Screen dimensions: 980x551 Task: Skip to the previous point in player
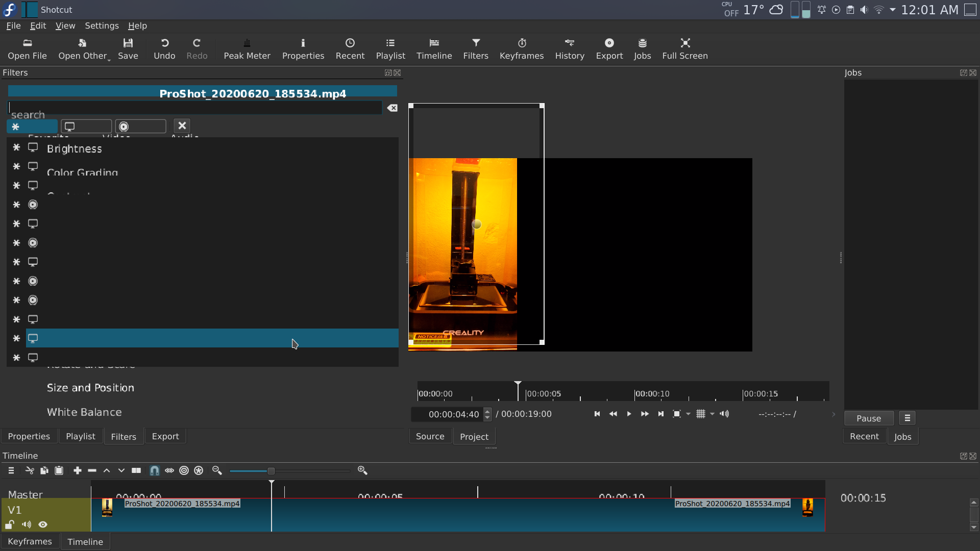[597, 414]
